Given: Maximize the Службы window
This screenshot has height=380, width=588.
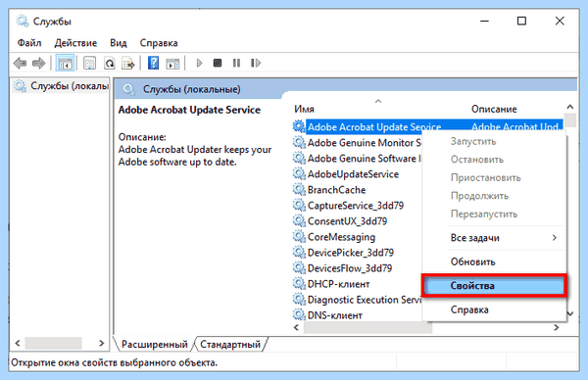Looking at the screenshot, I should [x=521, y=21].
